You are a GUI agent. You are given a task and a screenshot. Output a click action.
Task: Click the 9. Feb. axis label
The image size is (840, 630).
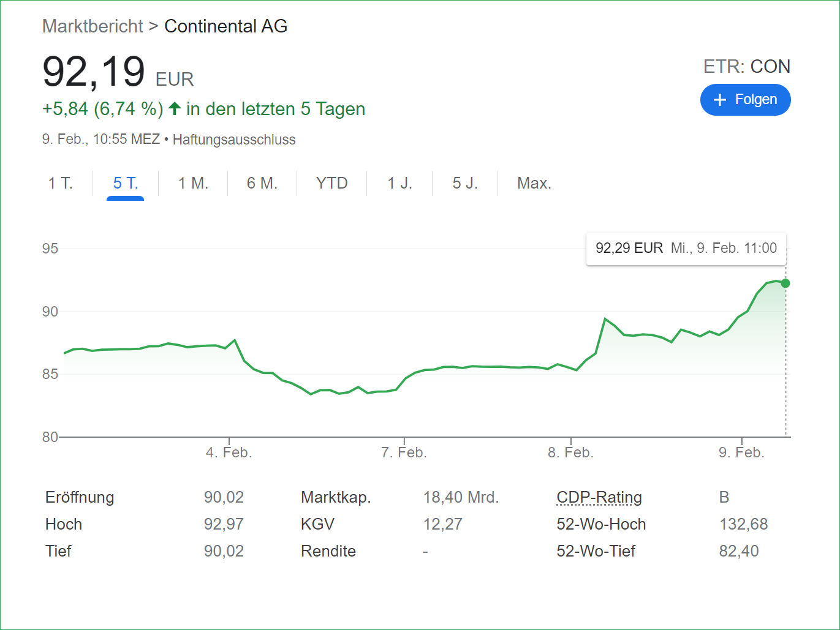click(741, 452)
